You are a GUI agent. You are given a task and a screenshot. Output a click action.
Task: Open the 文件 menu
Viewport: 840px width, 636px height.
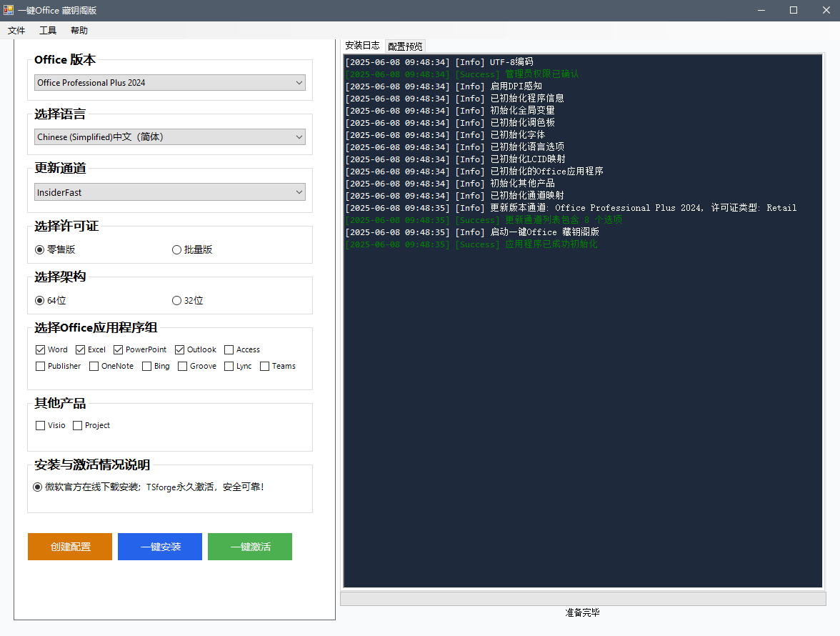click(16, 31)
